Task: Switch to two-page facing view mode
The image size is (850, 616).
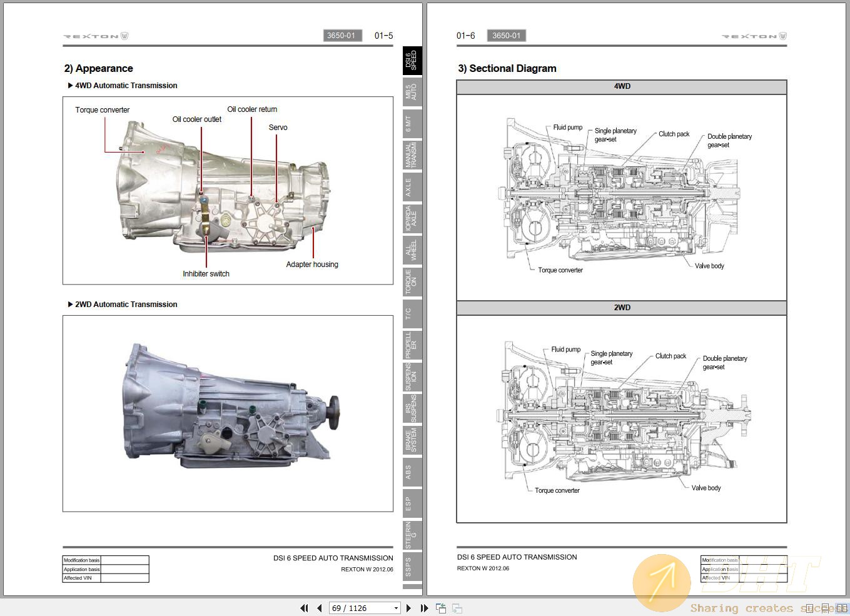Action: coord(841,608)
